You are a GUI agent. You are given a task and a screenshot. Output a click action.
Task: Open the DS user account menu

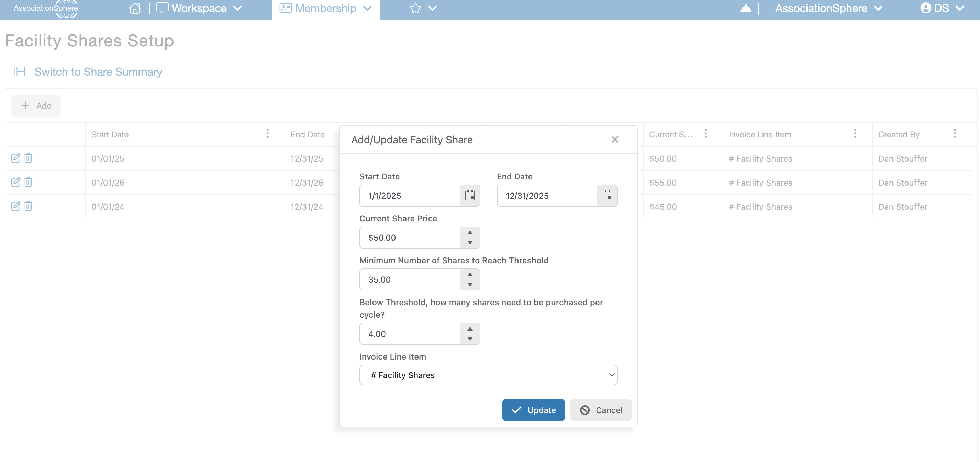coord(942,8)
